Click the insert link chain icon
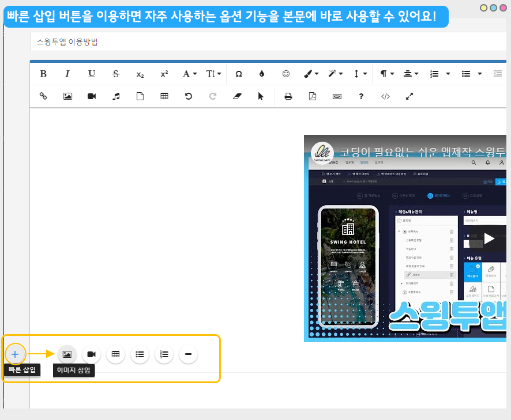511x420 pixels. (43, 96)
